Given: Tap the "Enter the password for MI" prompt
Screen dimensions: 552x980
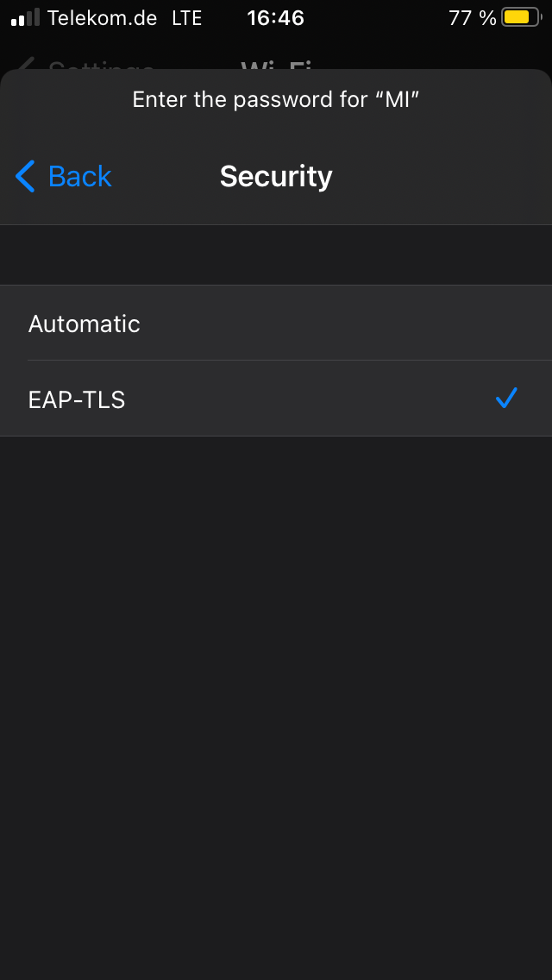Looking at the screenshot, I should 276,99.
